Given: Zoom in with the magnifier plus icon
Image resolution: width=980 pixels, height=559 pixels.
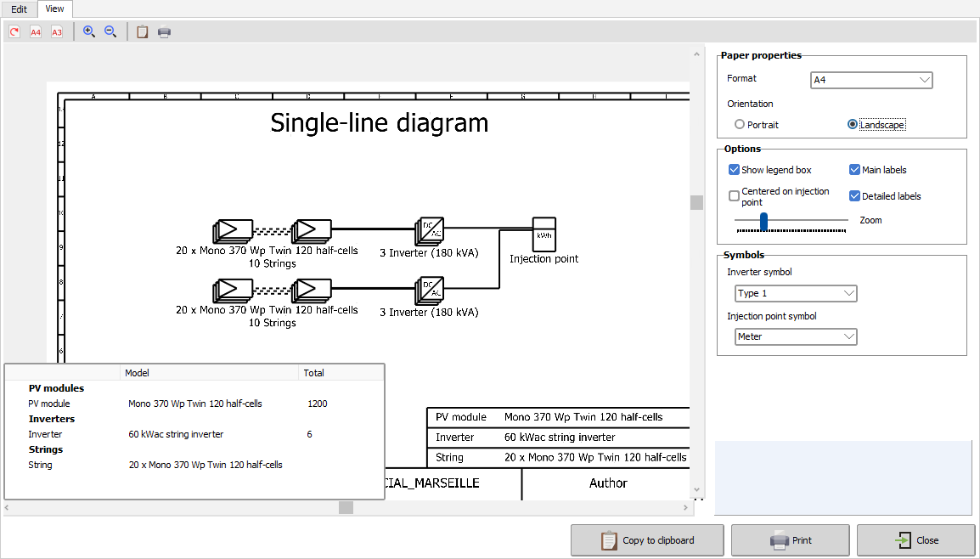Looking at the screenshot, I should coord(89,32).
